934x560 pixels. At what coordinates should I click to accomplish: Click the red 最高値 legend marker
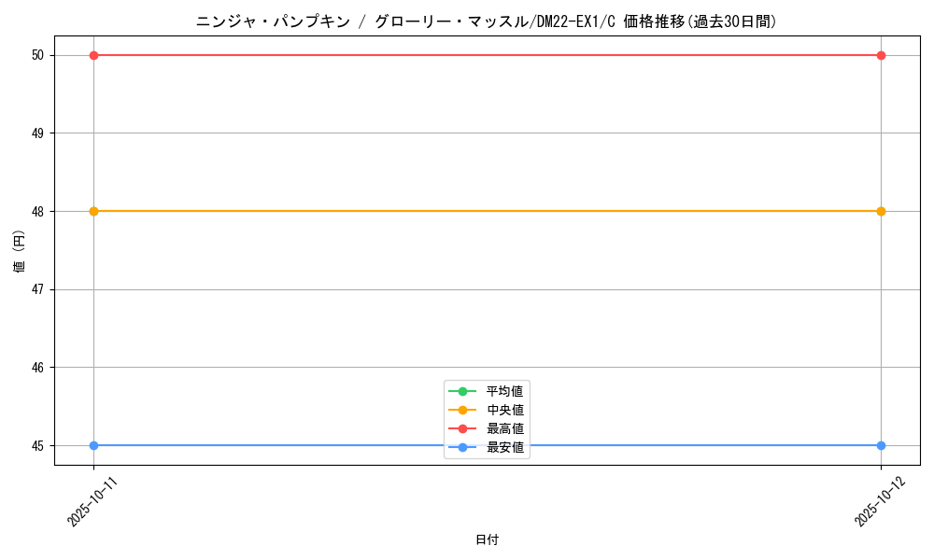[462, 428]
